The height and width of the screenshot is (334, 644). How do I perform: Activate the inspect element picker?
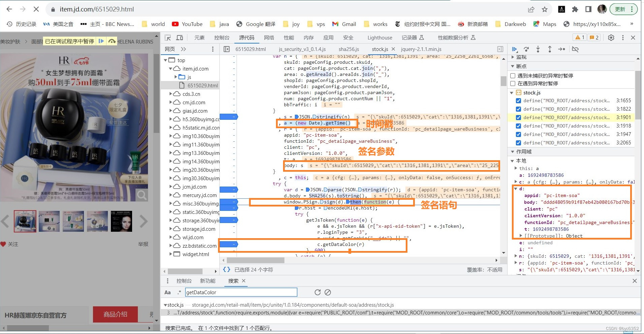(168, 38)
